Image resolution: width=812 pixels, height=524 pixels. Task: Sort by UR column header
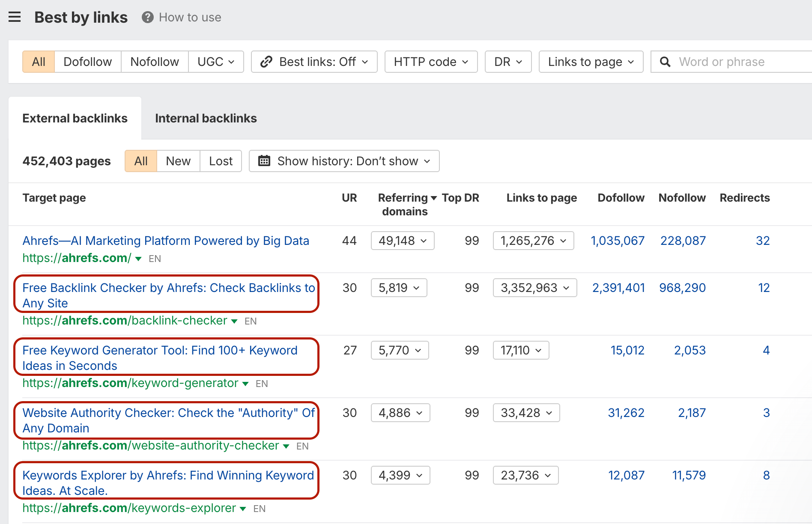(349, 198)
